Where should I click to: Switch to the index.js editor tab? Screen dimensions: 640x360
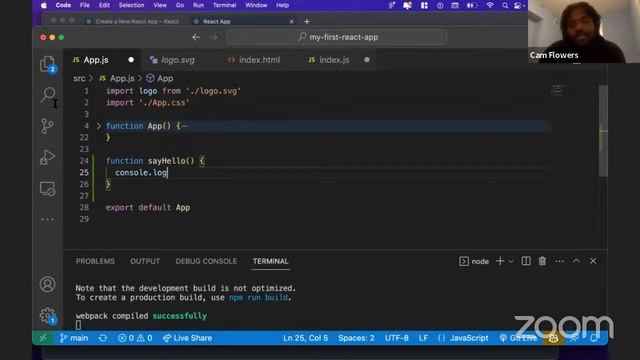334,60
